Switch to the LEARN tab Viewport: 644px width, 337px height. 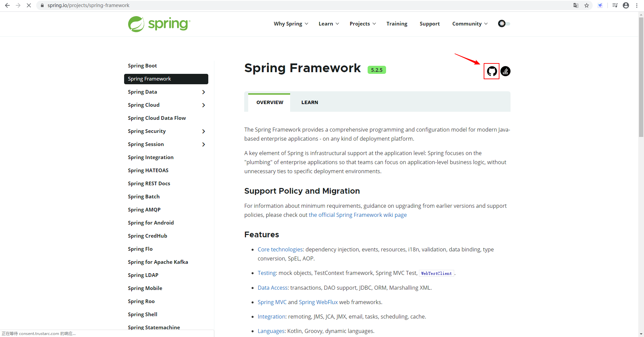[x=309, y=102]
